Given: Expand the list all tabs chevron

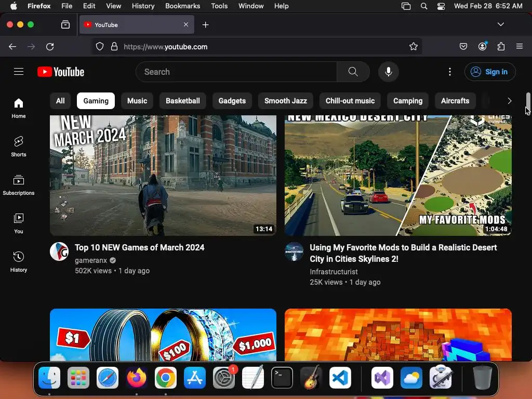Looking at the screenshot, I should tap(500, 24).
